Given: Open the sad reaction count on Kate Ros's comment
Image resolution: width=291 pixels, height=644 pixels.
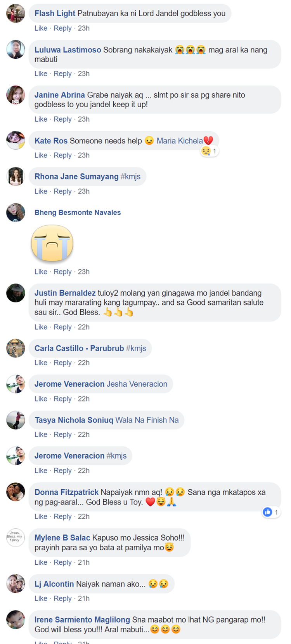Looking at the screenshot, I should point(210,151).
